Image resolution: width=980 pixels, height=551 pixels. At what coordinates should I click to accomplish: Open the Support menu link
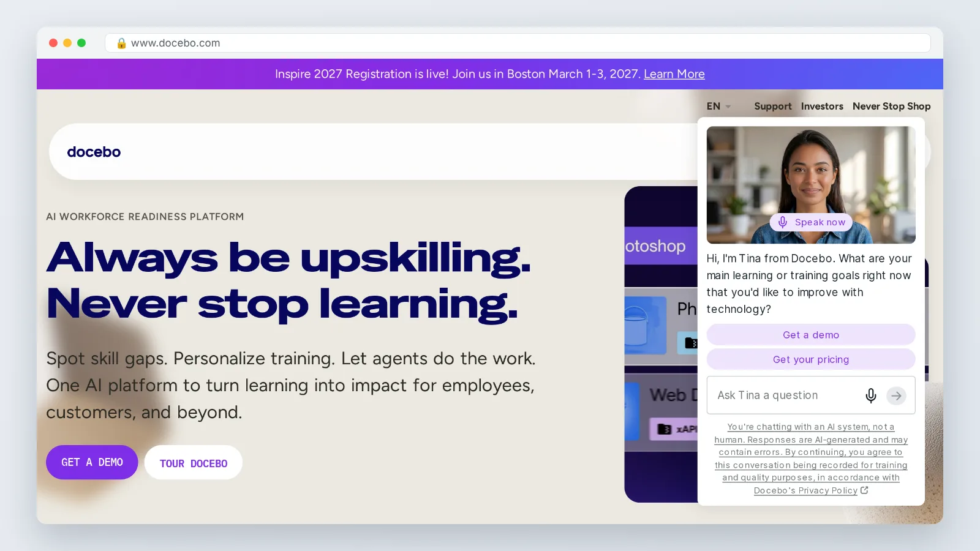[x=772, y=106]
